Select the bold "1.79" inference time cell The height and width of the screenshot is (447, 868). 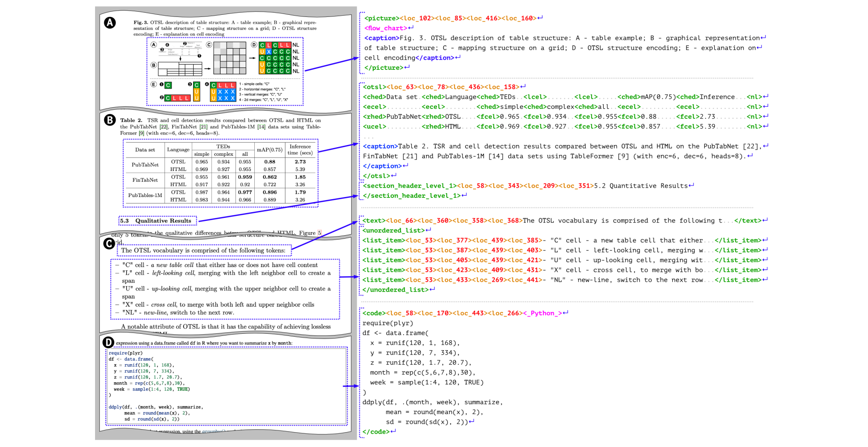tap(300, 192)
